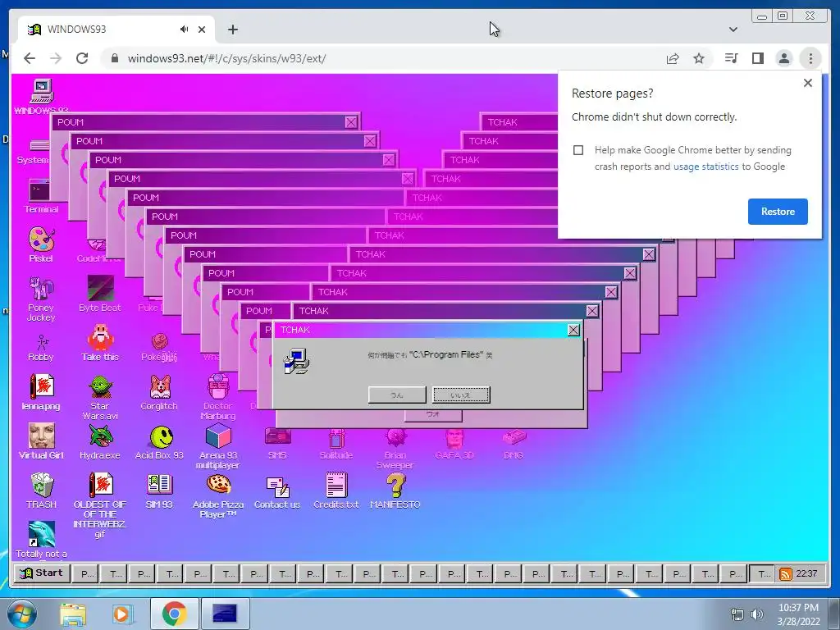Open Chrome three-dot menu
840x630 pixels.
click(810, 58)
